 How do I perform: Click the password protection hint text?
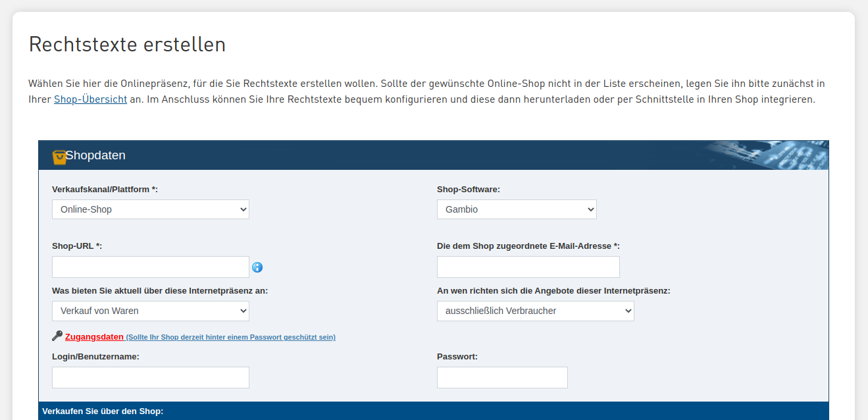coord(230,336)
